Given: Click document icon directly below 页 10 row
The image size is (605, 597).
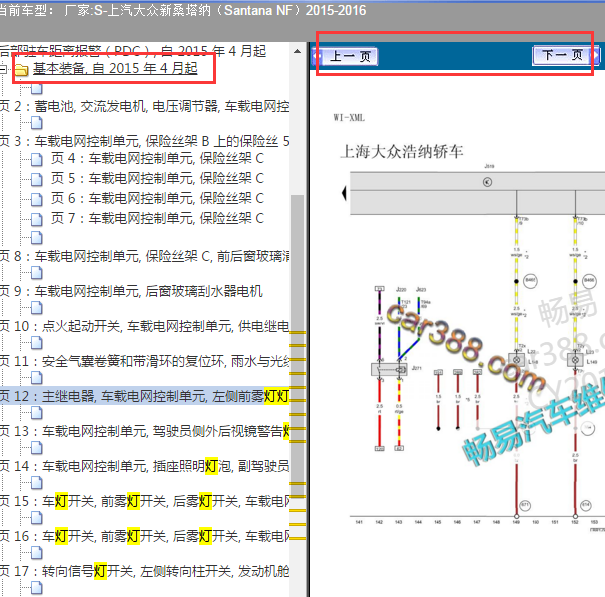Looking at the screenshot, I should click(x=37, y=343).
